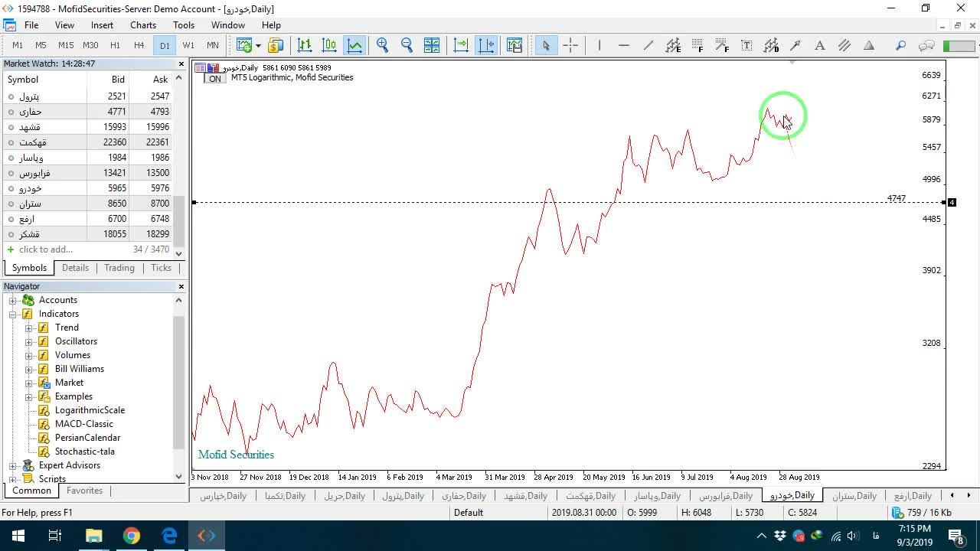
Task: Select the equidistant channel tool
Action: click(673, 45)
